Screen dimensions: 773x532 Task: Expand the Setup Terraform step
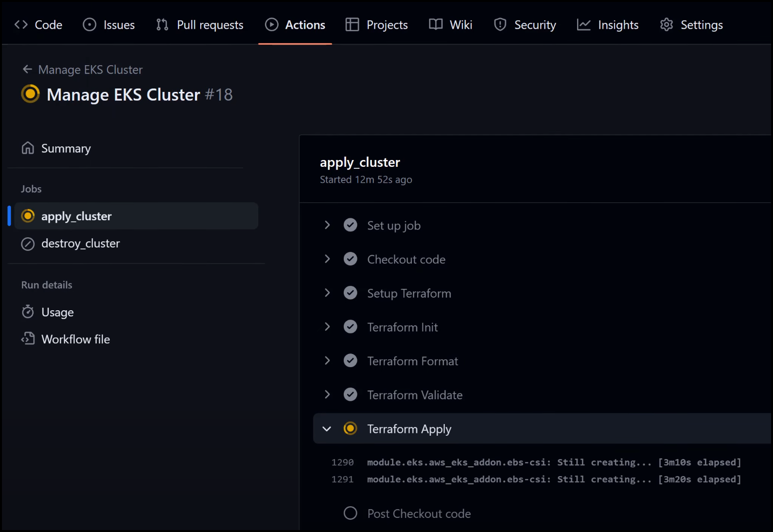pyautogui.click(x=327, y=293)
